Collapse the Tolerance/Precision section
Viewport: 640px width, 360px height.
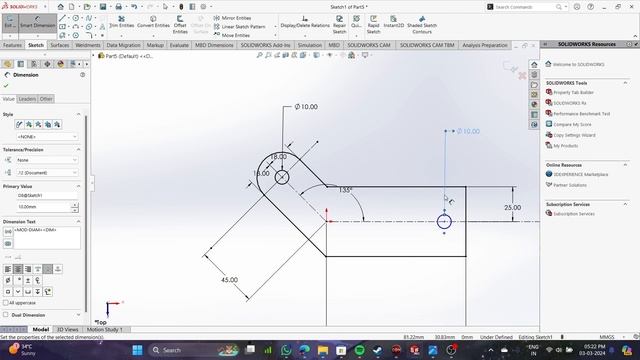[x=78, y=150]
